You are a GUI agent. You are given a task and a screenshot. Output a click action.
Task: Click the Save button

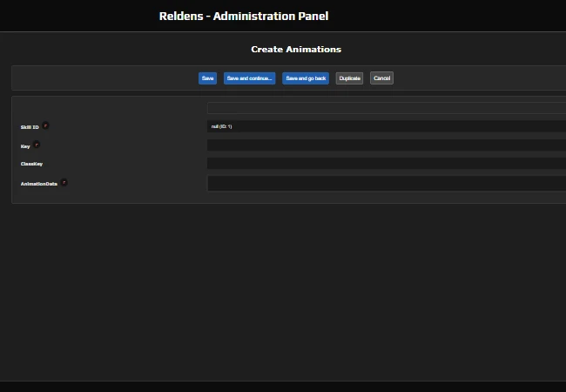(x=207, y=78)
